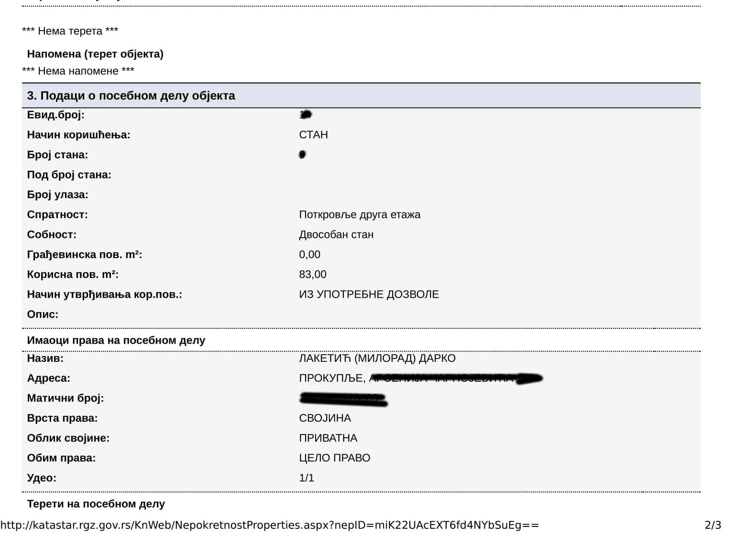This screenshot has width=756, height=537.
Task: Click the 'Напомена (терет објекта)' heading
Action: point(95,54)
